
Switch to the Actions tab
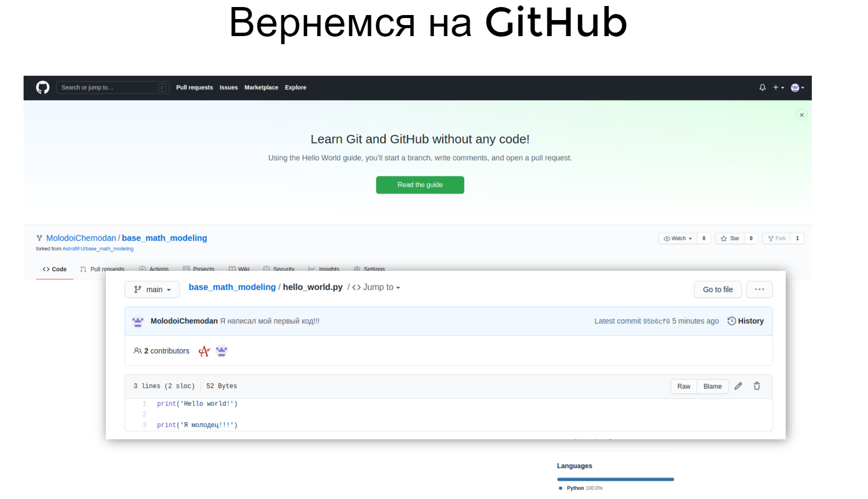(154, 269)
